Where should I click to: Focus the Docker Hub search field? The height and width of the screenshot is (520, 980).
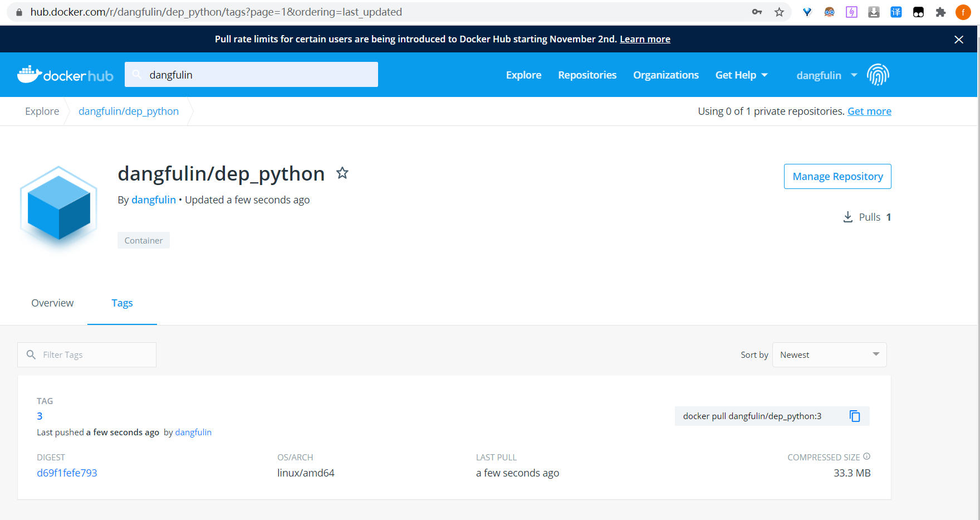251,75
